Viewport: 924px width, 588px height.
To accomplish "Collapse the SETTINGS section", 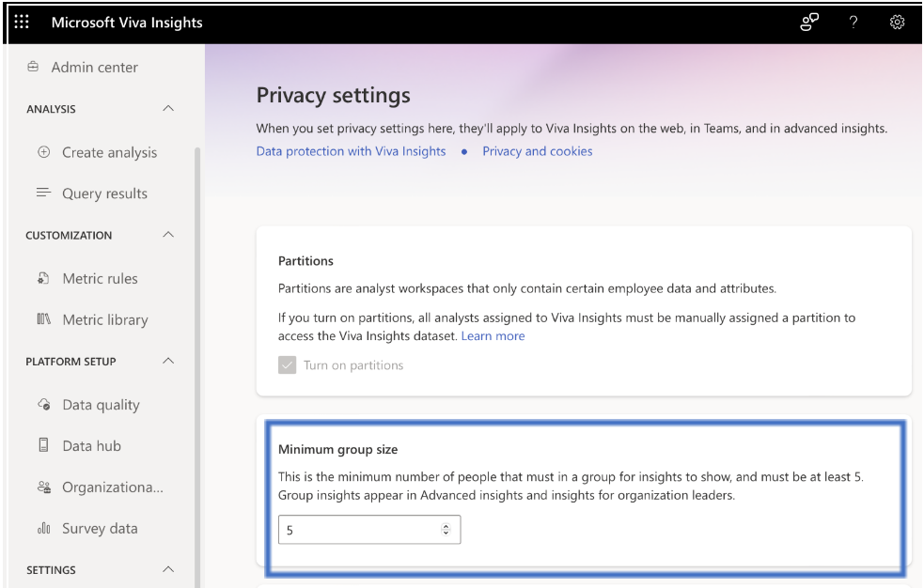I will pyautogui.click(x=168, y=569).
